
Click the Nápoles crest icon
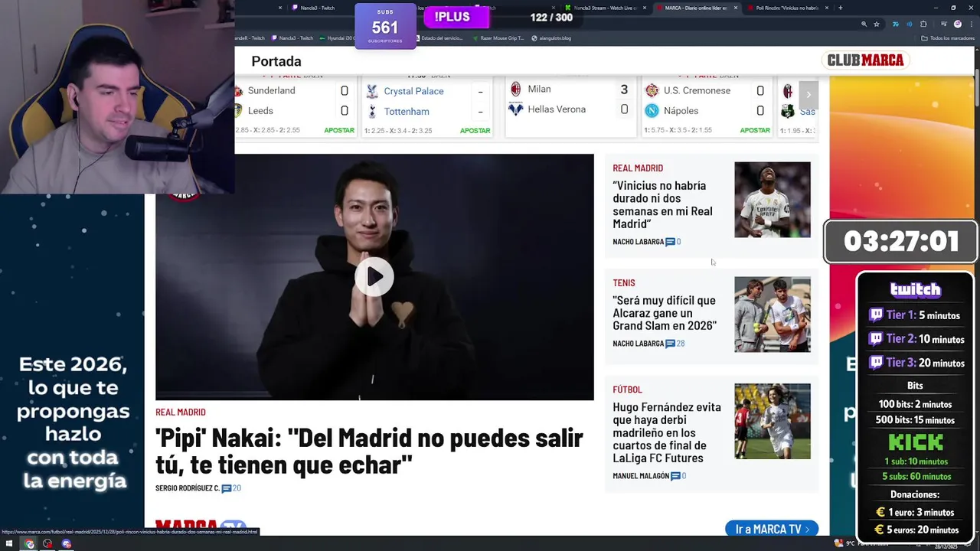[652, 111]
